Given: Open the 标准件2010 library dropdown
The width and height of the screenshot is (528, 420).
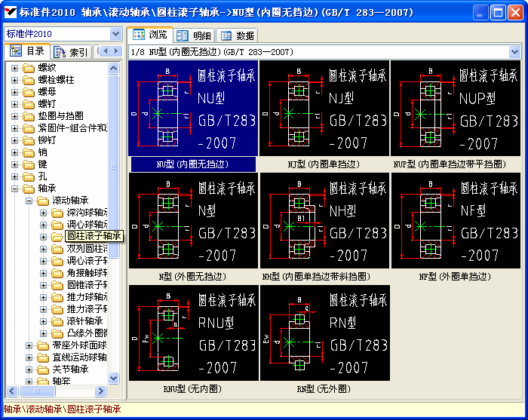Looking at the screenshot, I should tap(115, 34).
